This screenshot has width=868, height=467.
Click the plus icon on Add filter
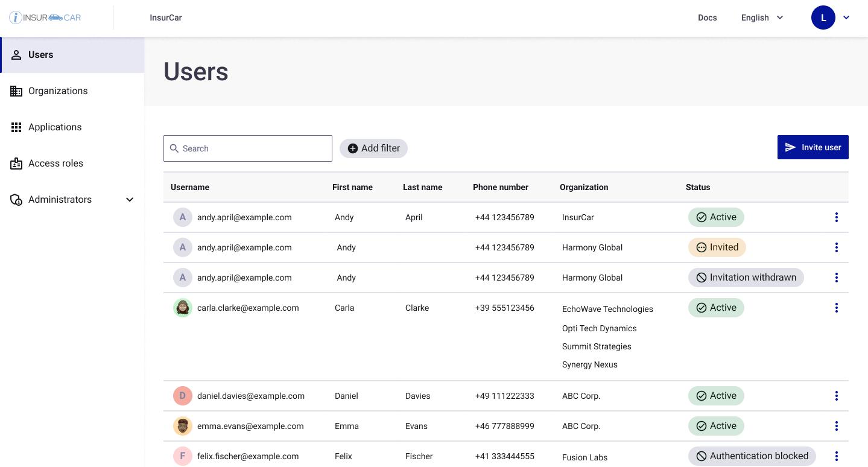point(353,148)
